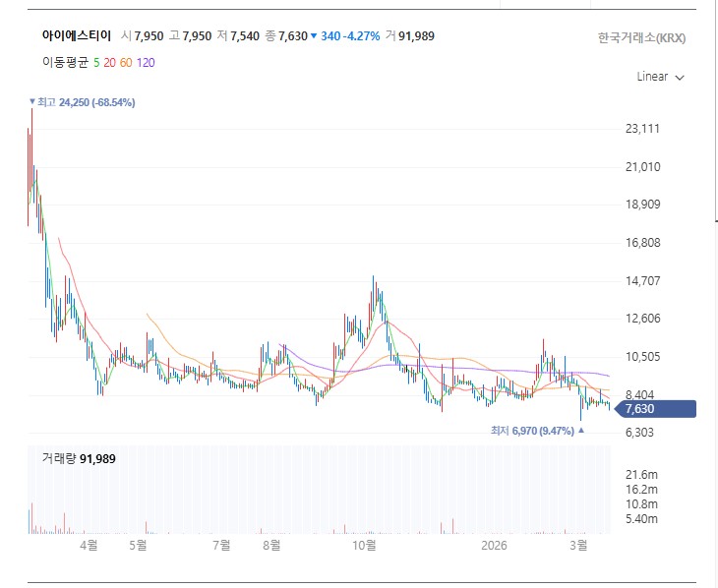Click the 14,707 price axis value
Viewport: 718px width, 588px height.
[643, 280]
